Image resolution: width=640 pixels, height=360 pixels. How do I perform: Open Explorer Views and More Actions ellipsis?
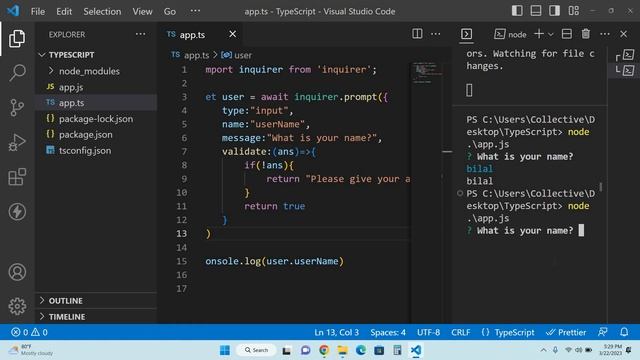click(140, 34)
